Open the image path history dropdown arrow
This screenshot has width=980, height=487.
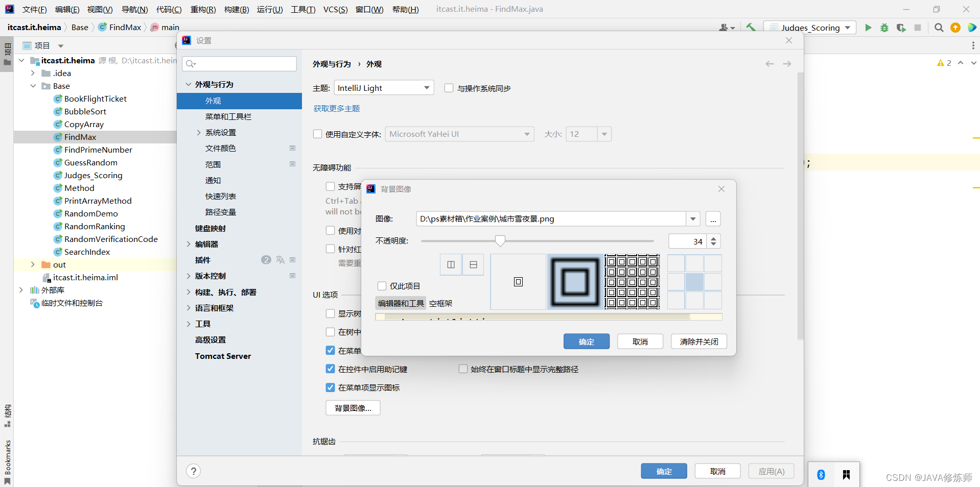click(x=693, y=219)
